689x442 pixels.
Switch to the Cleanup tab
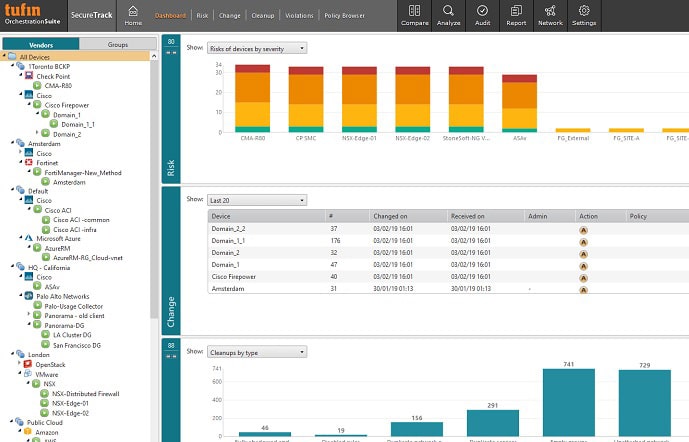tap(263, 15)
